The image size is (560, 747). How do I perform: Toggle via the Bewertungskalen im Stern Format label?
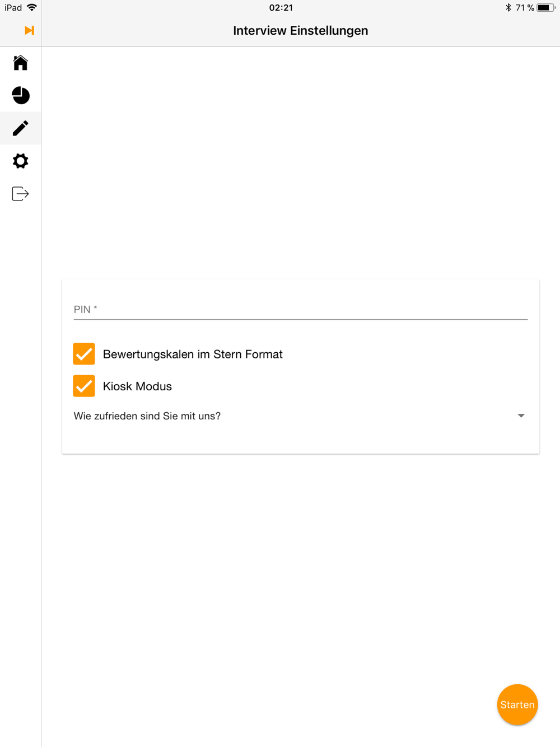pos(193,354)
